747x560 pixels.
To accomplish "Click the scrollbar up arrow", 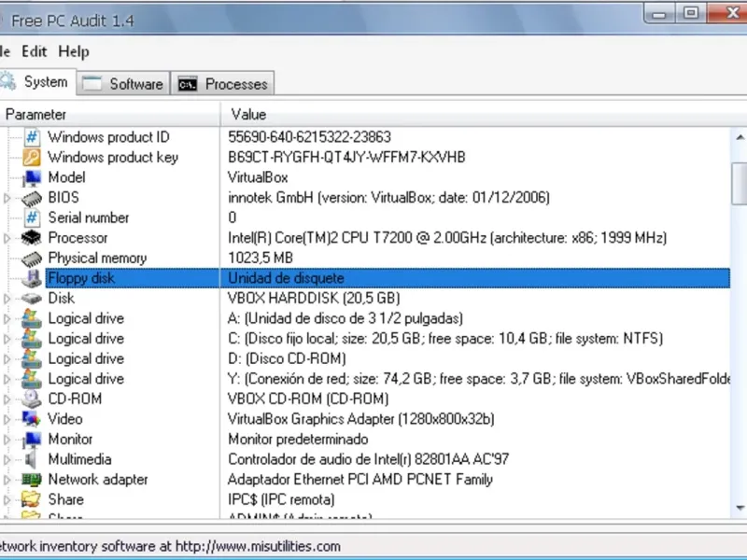I will click(740, 137).
